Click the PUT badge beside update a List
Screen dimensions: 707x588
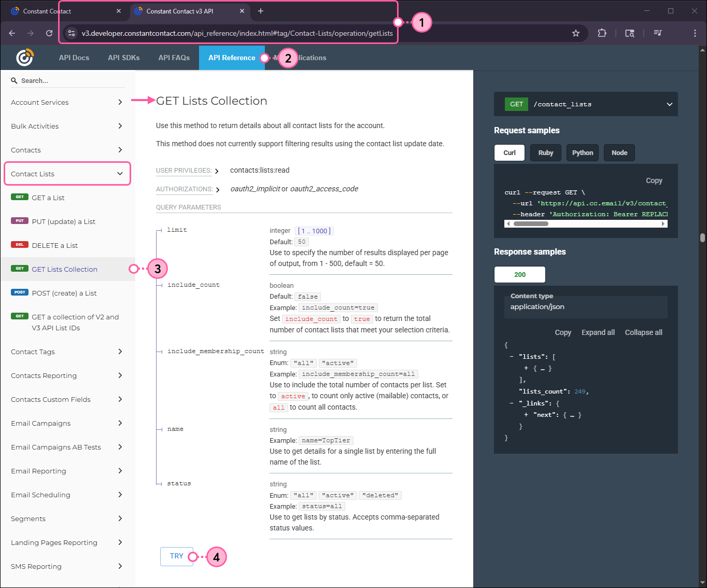point(20,221)
